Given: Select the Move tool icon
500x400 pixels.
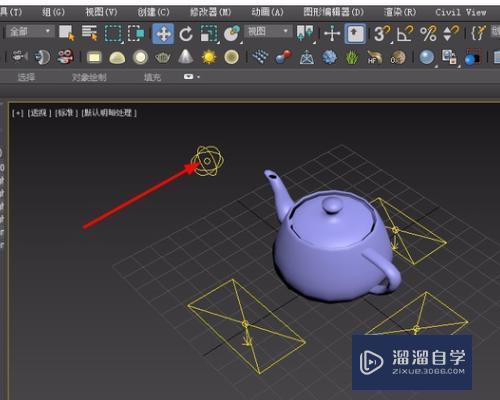Looking at the screenshot, I should (x=163, y=34).
